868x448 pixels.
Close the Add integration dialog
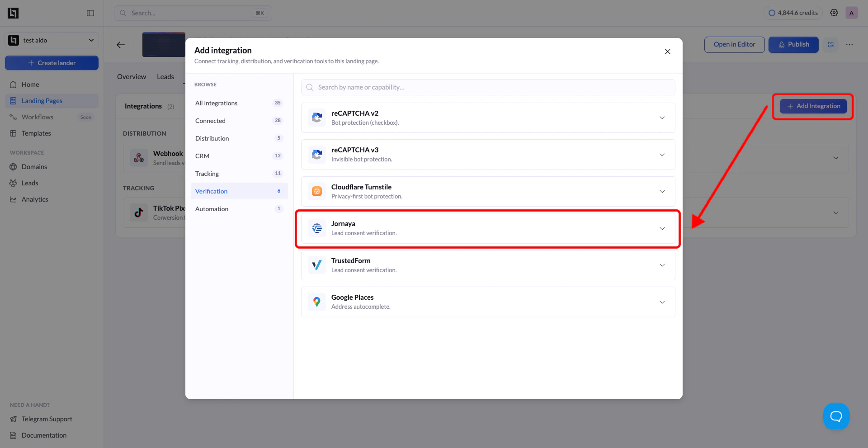[x=668, y=52]
